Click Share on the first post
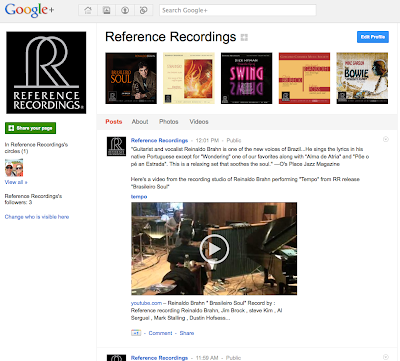 coord(187,333)
